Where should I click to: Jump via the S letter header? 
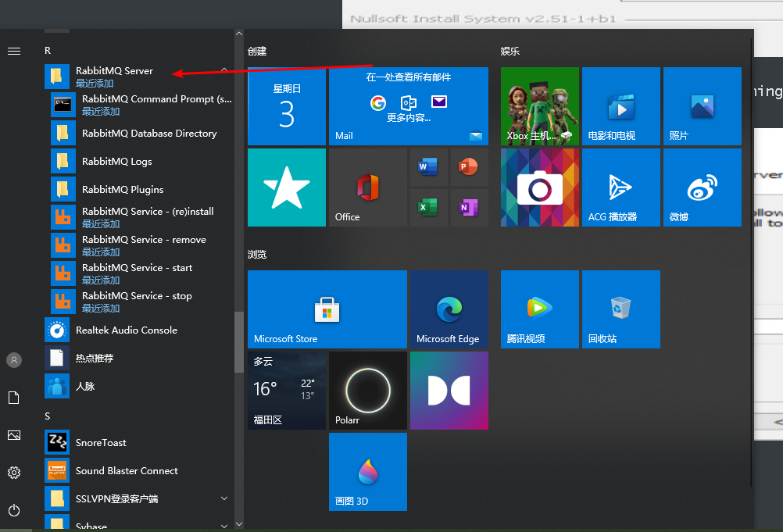[x=48, y=416]
